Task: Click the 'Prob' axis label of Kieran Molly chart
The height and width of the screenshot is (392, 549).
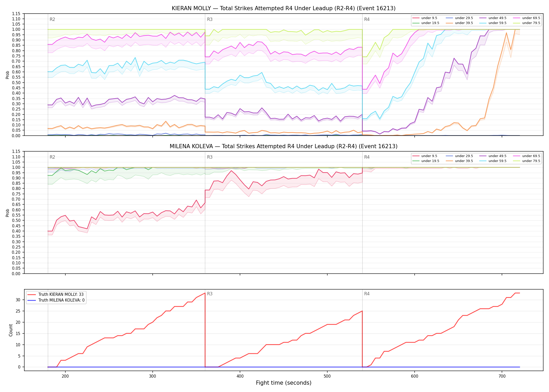Action: [8, 75]
